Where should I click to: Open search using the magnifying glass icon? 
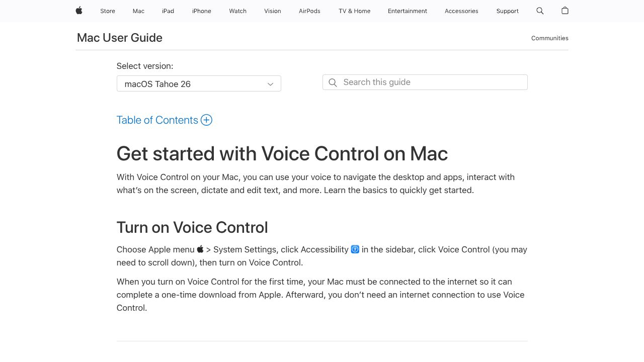pos(540,11)
